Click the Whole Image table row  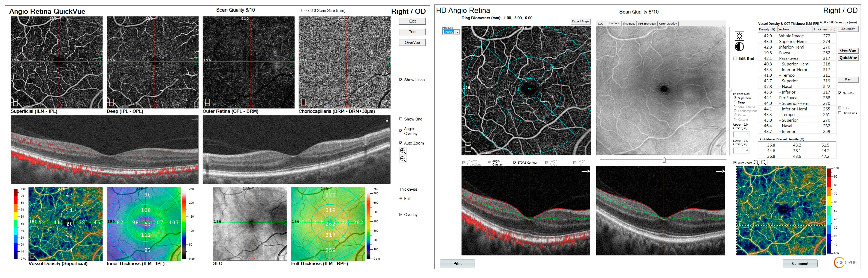797,36
